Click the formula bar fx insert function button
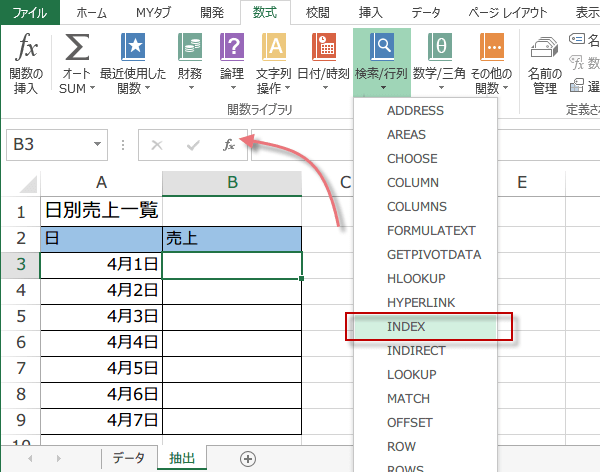The height and width of the screenshot is (472, 600). click(x=229, y=145)
